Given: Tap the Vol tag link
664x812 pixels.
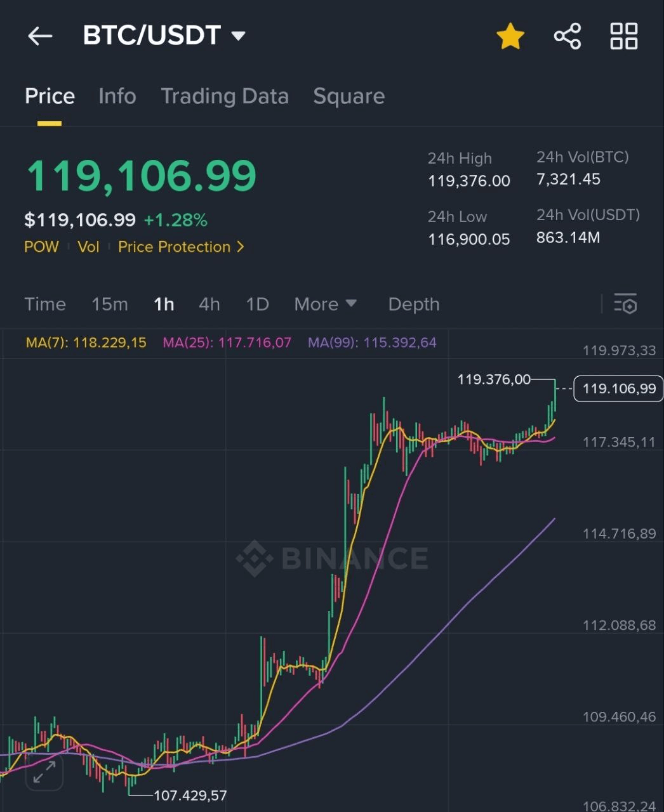Looking at the screenshot, I should (88, 247).
